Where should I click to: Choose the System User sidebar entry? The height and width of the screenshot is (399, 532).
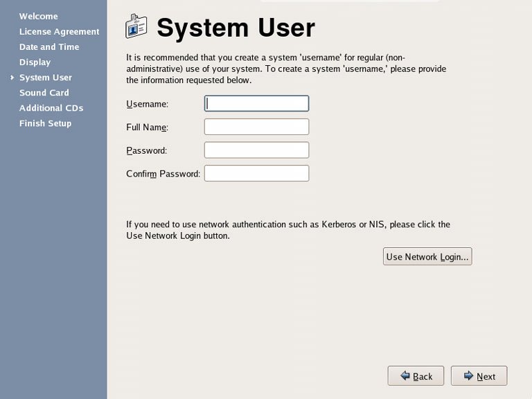(x=45, y=78)
